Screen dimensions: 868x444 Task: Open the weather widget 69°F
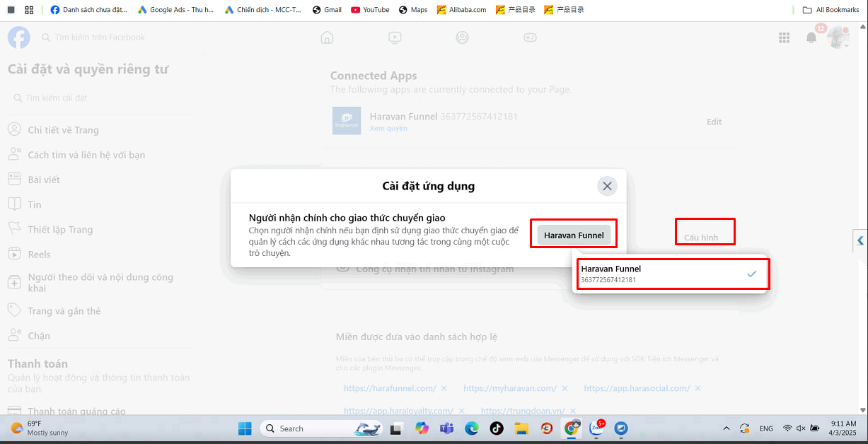[40, 428]
